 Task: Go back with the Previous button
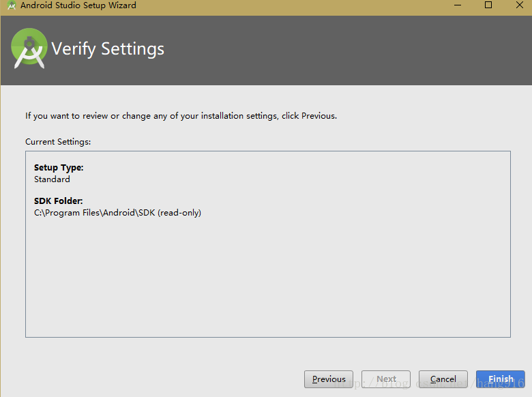(x=329, y=379)
